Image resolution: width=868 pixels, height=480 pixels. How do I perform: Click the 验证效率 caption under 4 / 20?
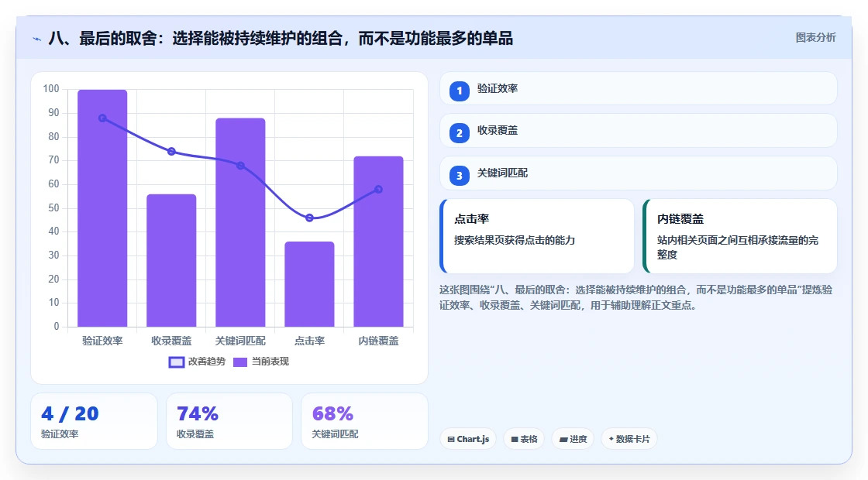coord(60,434)
